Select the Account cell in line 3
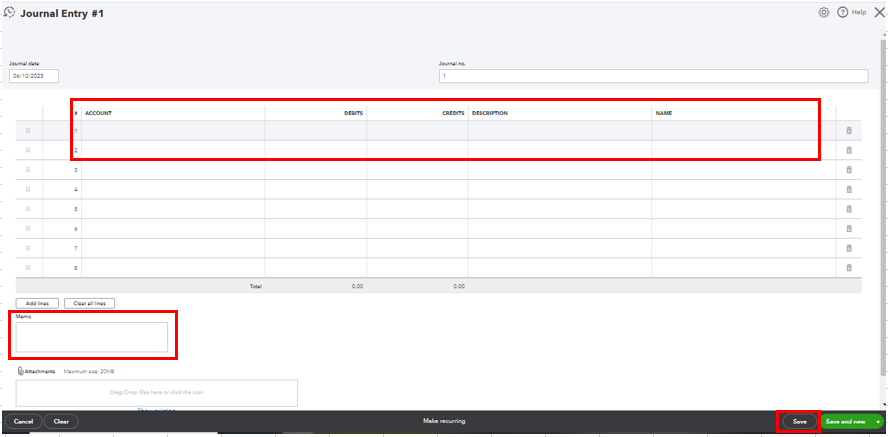The width and height of the screenshot is (888, 437). (173, 170)
